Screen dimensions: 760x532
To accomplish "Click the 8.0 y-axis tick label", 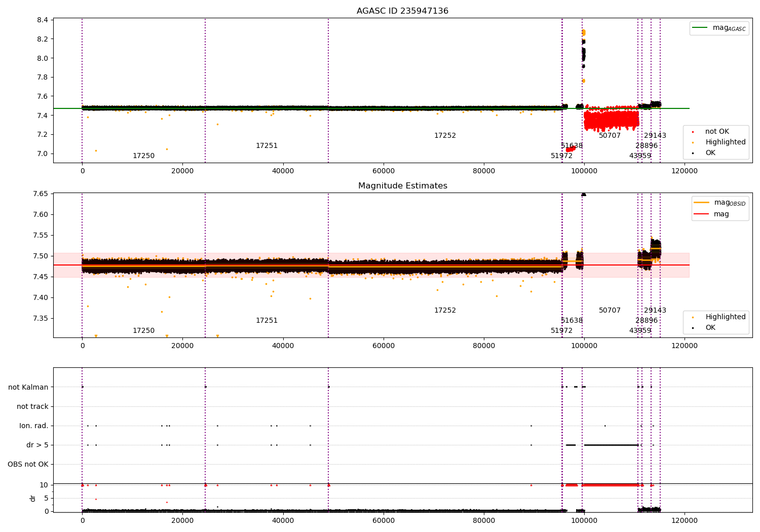I will (x=43, y=58).
